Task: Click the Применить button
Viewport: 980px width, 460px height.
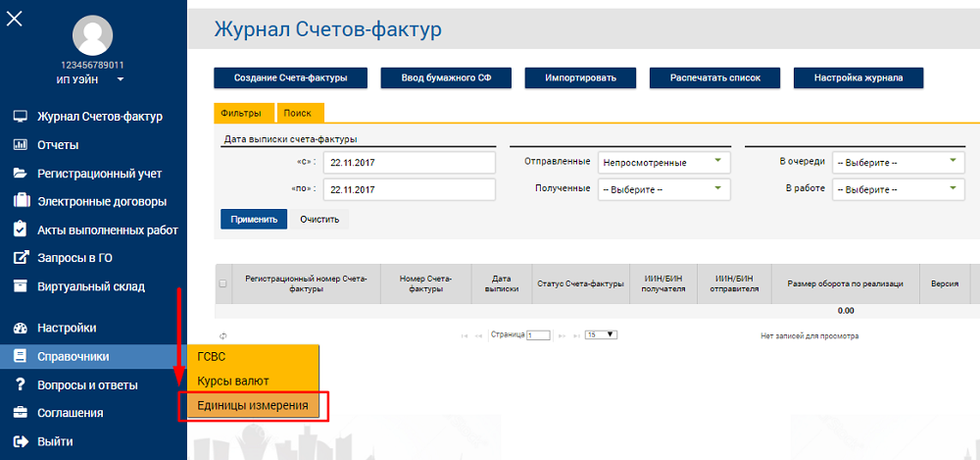Action: [254, 220]
